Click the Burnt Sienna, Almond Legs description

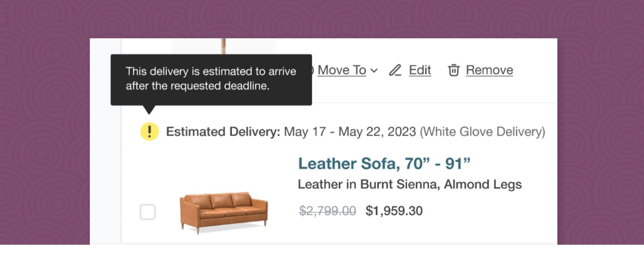pos(410,184)
